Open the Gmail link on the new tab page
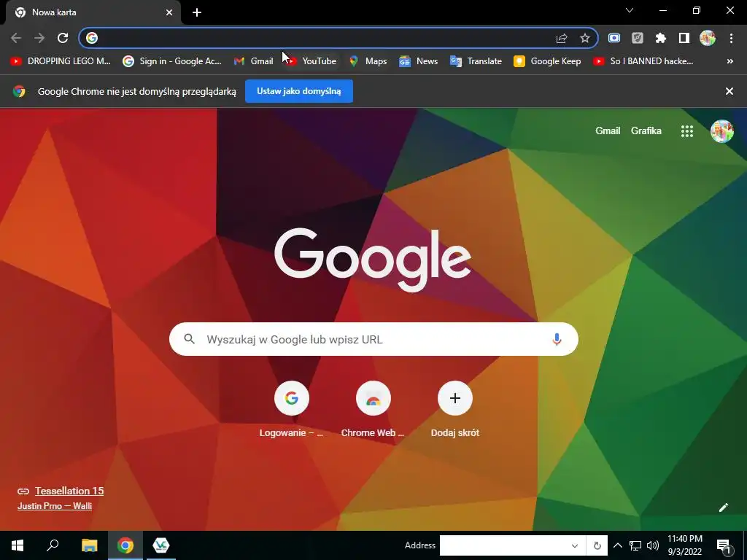 [608, 131]
